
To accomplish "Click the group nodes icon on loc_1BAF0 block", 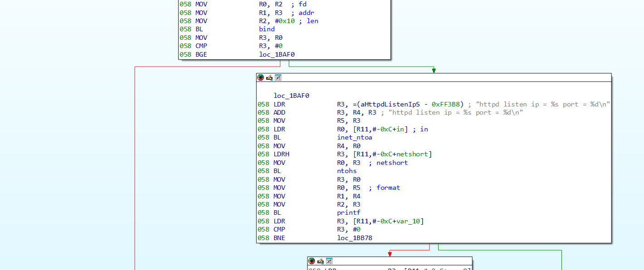I will click(278, 77).
